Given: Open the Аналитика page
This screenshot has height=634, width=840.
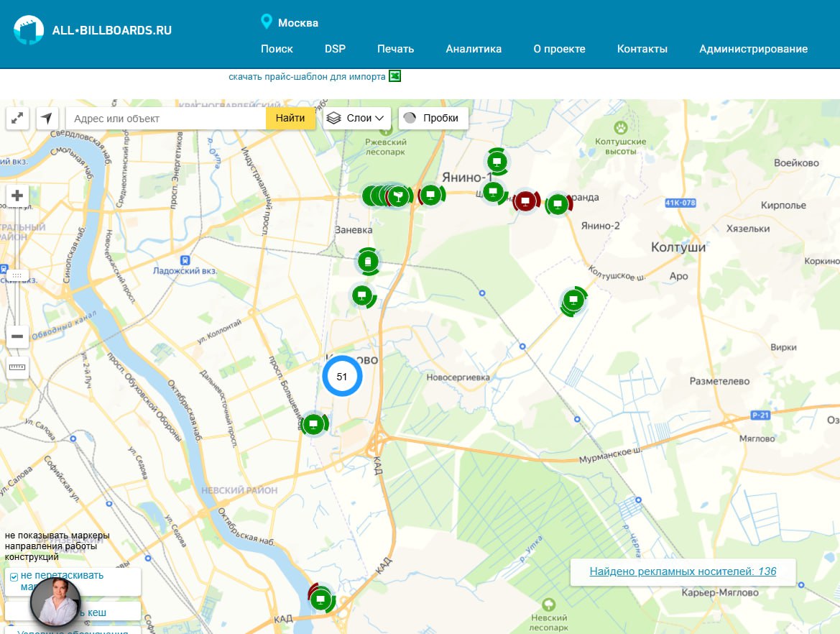Looking at the screenshot, I should (474, 49).
